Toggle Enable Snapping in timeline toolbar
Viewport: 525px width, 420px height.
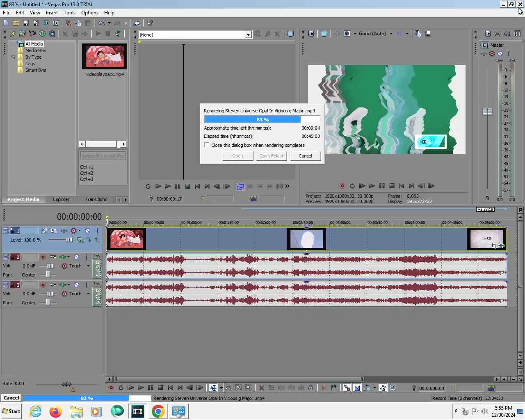[x=347, y=388]
